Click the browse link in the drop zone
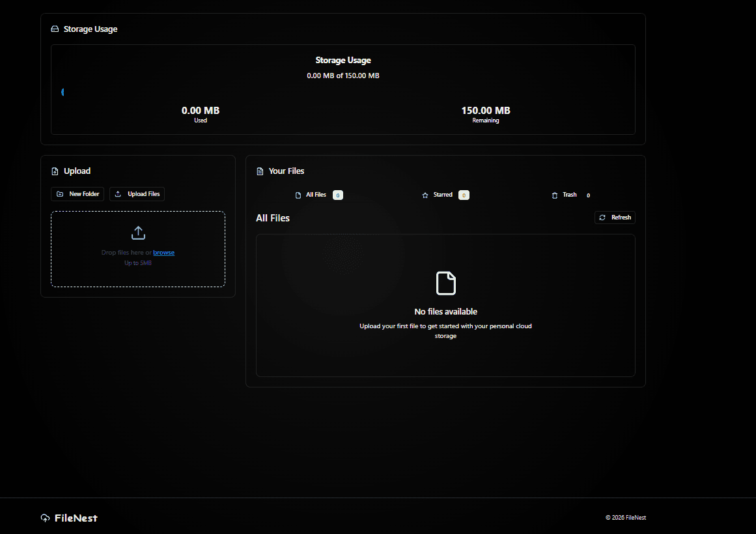 tap(163, 252)
